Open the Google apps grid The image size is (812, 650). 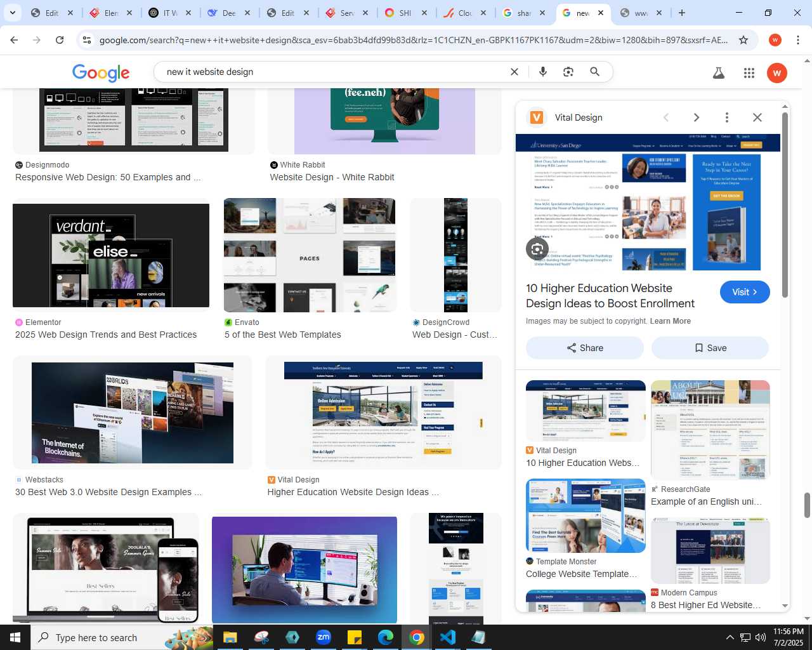749,73
